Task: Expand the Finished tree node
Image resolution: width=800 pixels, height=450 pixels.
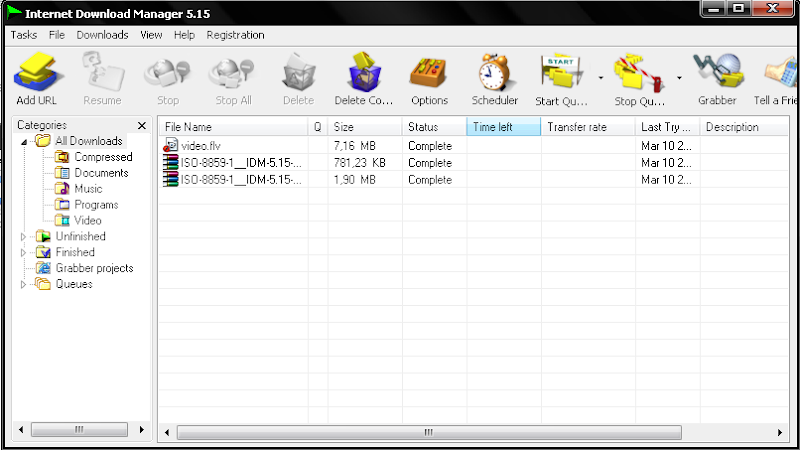Action: coord(23,253)
